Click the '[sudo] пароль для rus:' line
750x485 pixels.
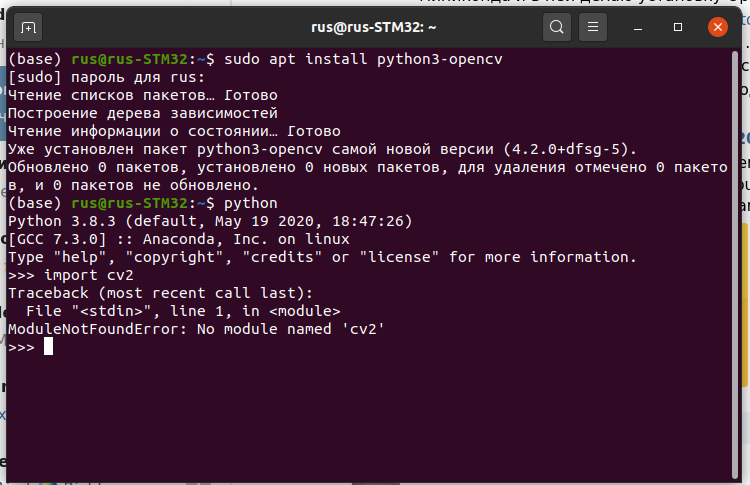click(106, 77)
